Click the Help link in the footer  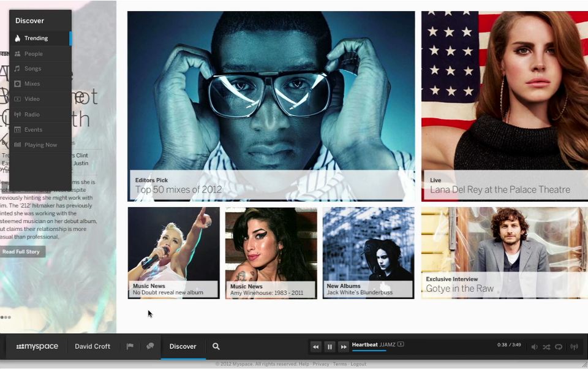point(304,364)
